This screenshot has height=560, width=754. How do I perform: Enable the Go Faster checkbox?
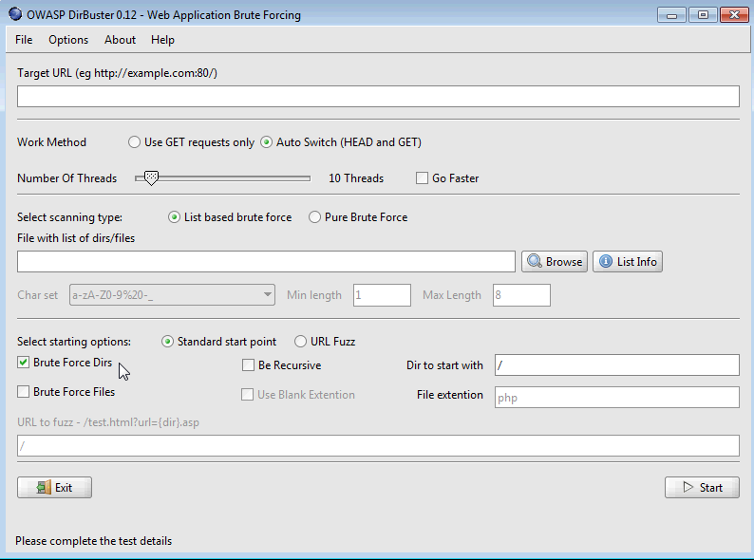point(422,178)
